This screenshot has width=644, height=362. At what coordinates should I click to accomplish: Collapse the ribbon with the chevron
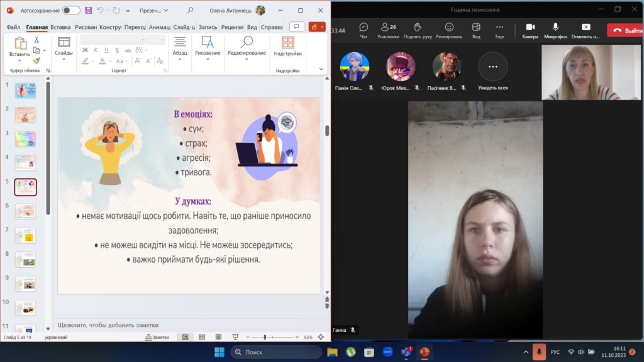(321, 69)
